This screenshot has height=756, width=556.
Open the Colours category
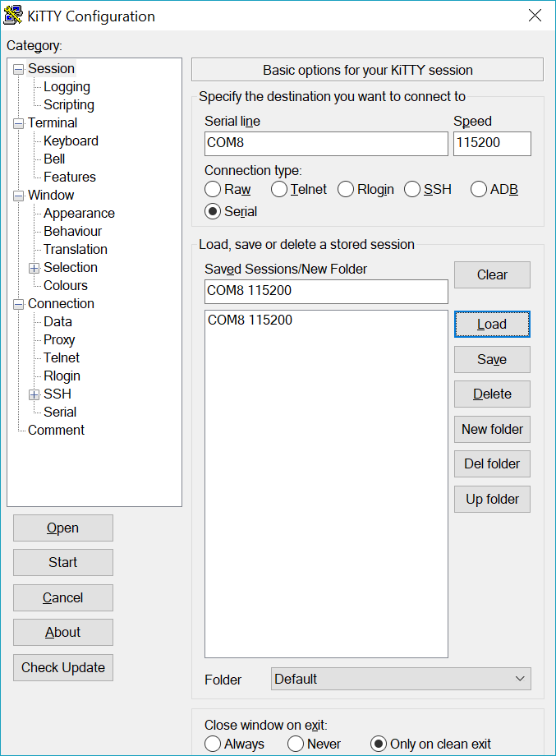point(66,285)
